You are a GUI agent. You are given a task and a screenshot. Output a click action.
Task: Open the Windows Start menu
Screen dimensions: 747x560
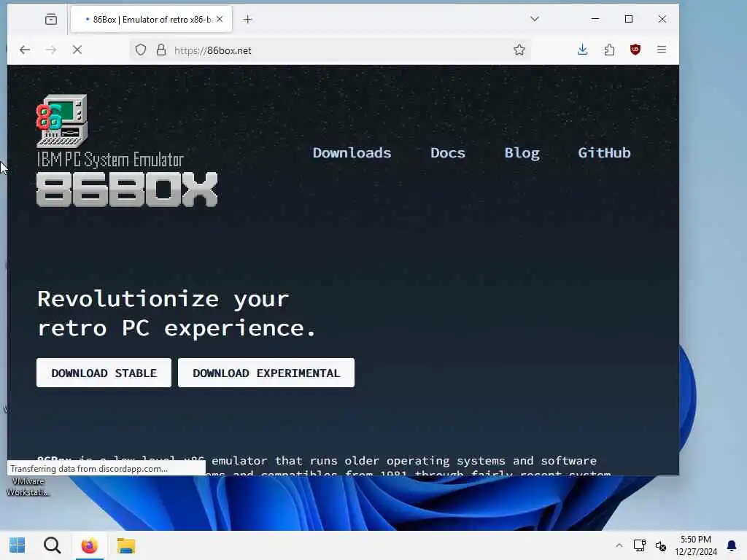pyautogui.click(x=18, y=545)
